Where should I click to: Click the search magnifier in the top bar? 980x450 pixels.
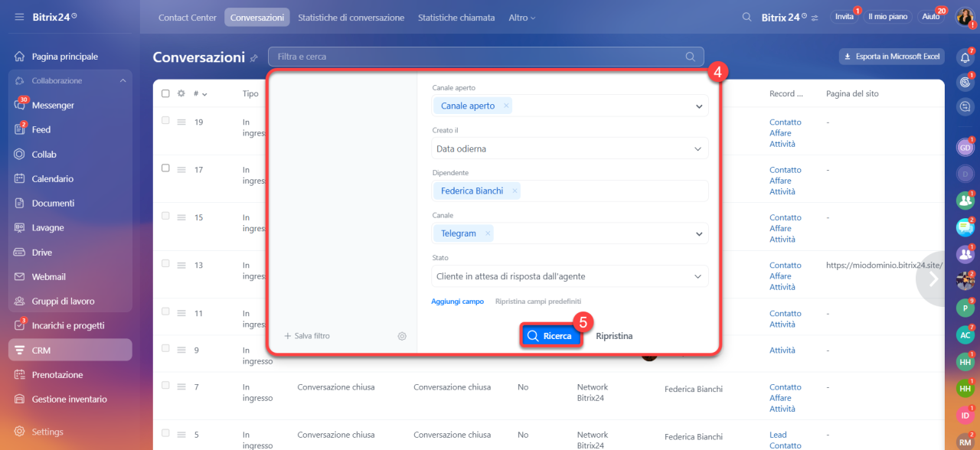(746, 17)
